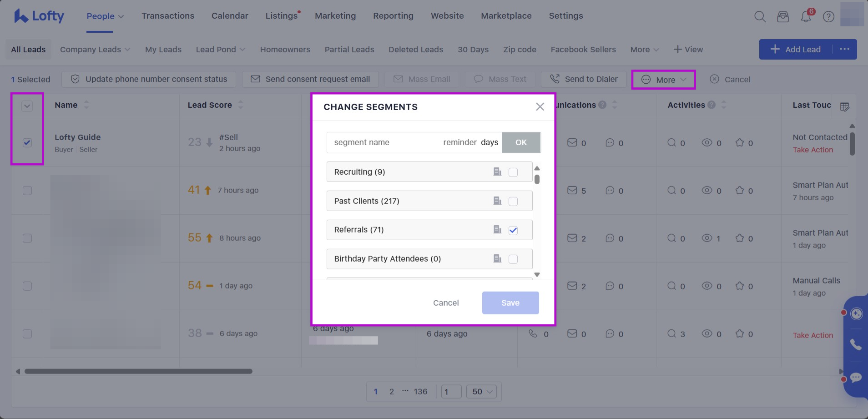
Task: Switch to the Homeowners tab
Action: 285,50
